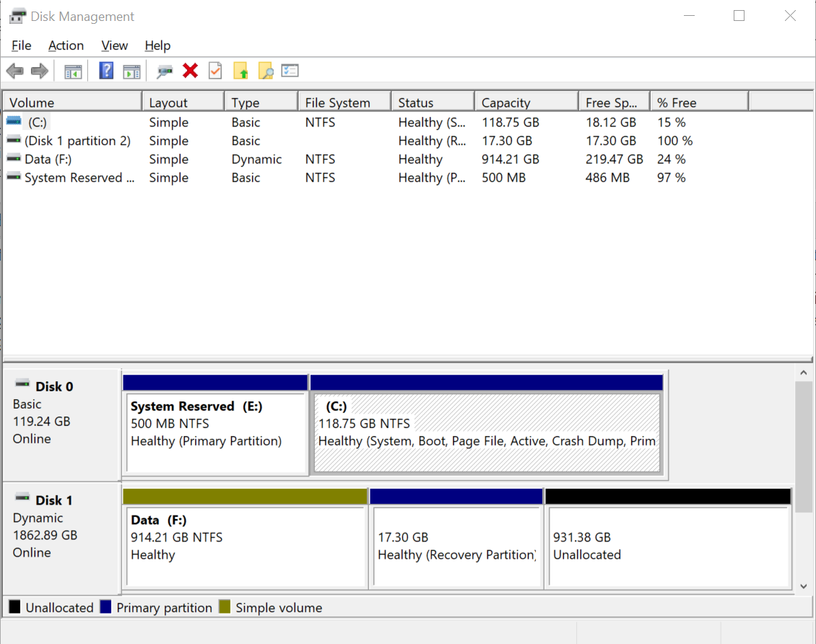Open the Action menu
The image size is (816, 644).
[x=66, y=45]
